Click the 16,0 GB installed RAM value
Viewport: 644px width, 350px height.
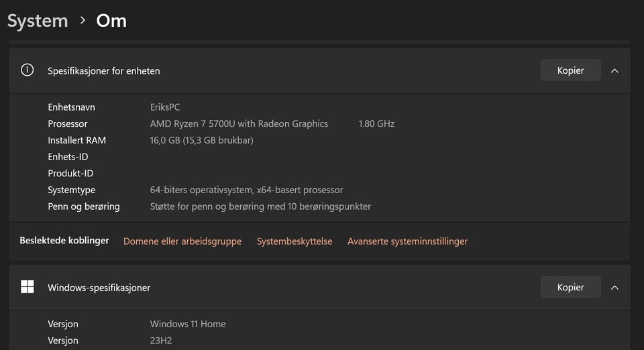coord(201,140)
